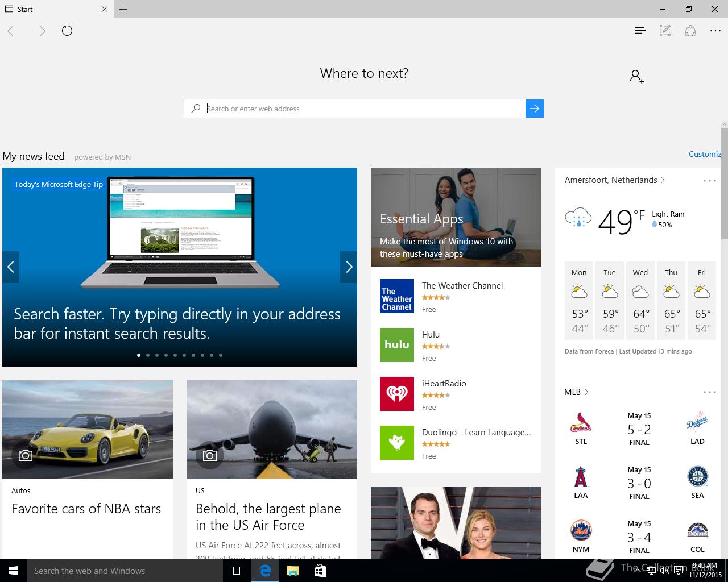Screen dimensions: 728x582
Task: Select the Start tab
Action: [56, 9]
